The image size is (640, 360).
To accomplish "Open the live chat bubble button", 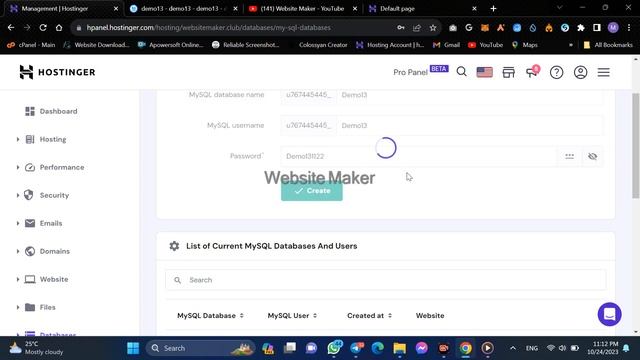I will click(x=609, y=314).
